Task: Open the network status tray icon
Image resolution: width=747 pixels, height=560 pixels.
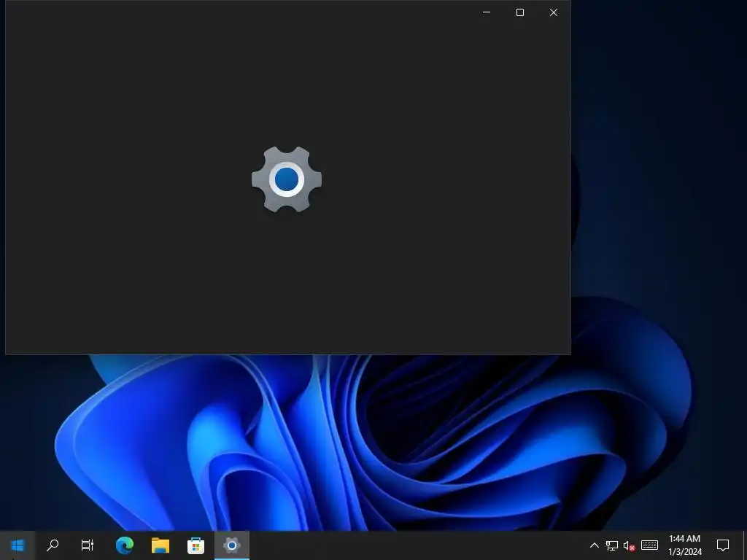Action: pos(612,545)
